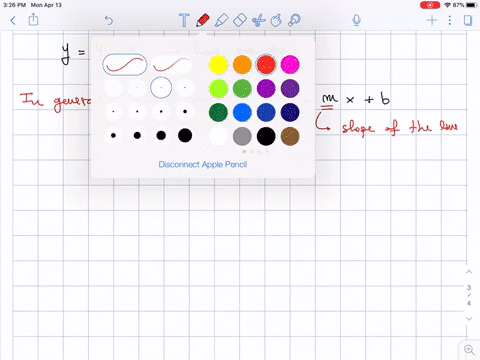Tap the battery status icon

(472, 5)
